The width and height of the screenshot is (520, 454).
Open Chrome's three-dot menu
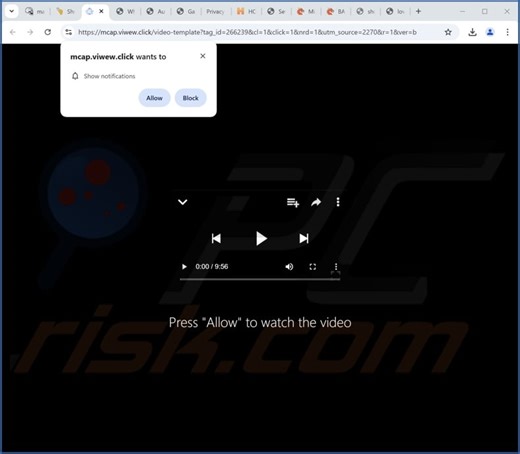(507, 32)
